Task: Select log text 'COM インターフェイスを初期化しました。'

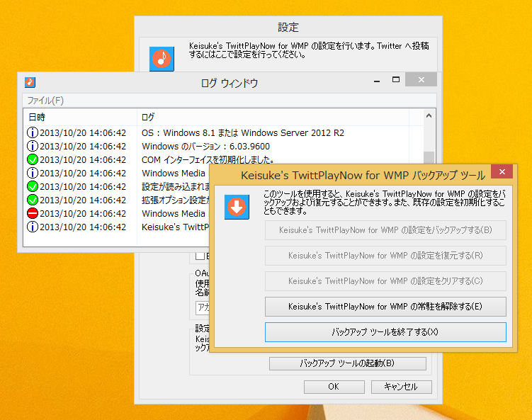Action: [208, 160]
